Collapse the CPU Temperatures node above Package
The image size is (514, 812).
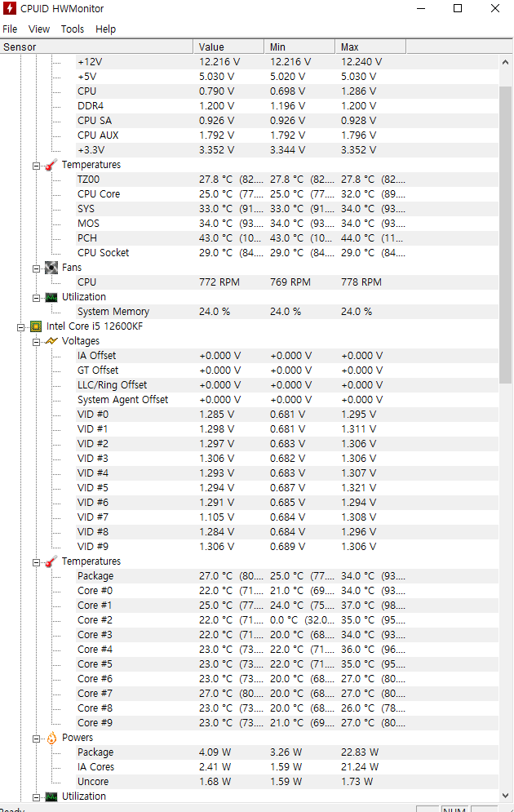coord(36,562)
